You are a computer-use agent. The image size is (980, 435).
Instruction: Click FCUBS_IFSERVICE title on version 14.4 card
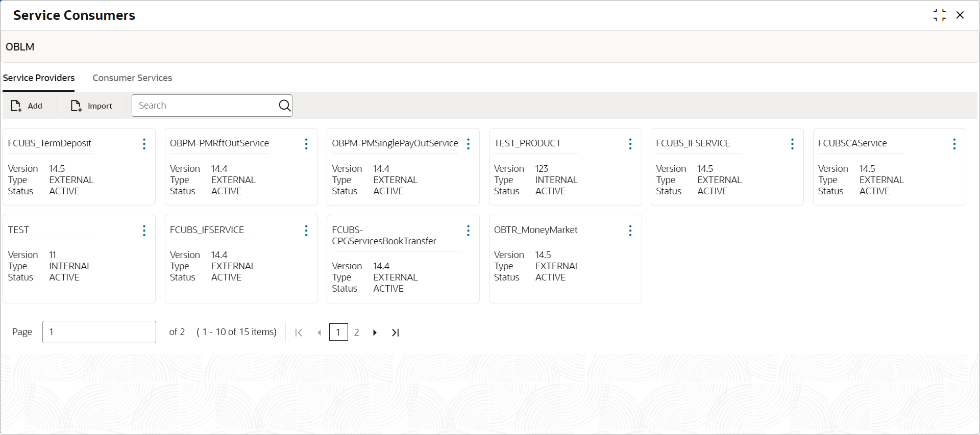point(207,230)
